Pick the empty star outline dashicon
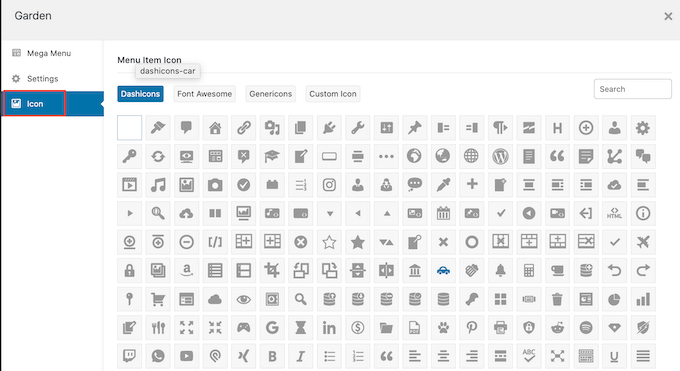680x371 pixels. point(329,242)
